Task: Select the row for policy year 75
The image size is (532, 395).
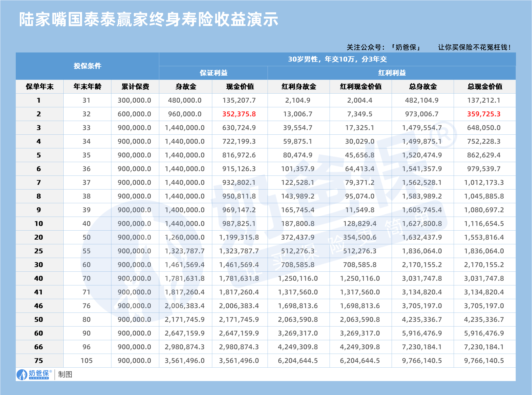Action: click(39, 360)
